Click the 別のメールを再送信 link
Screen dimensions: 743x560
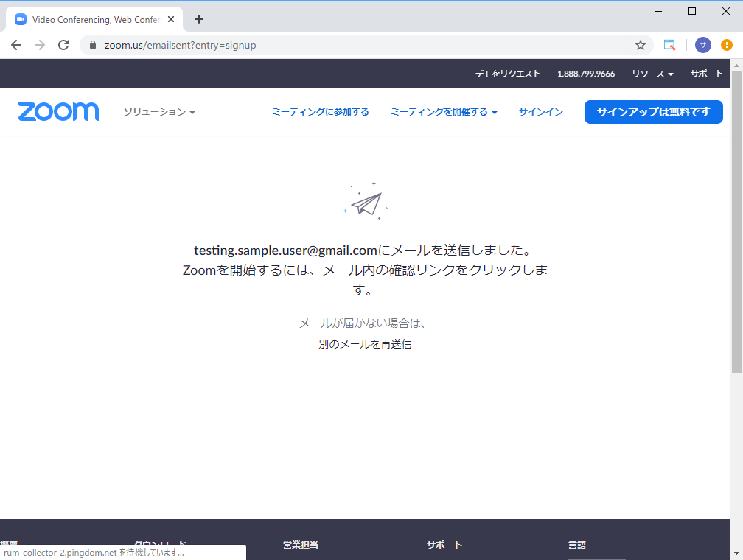365,344
